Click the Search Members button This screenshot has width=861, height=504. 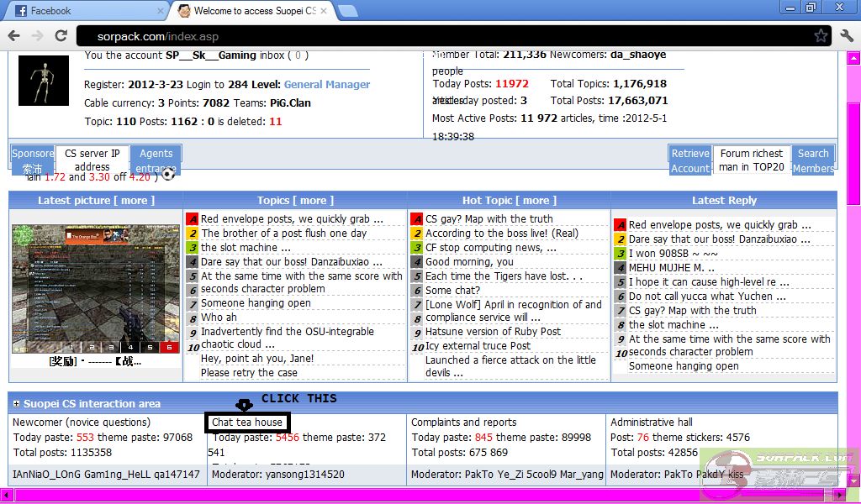pos(813,160)
